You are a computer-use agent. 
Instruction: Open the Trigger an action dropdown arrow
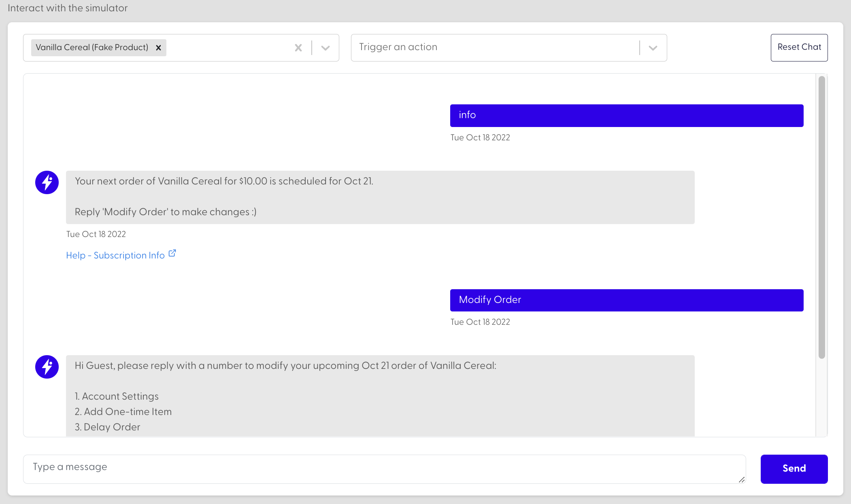coord(653,48)
